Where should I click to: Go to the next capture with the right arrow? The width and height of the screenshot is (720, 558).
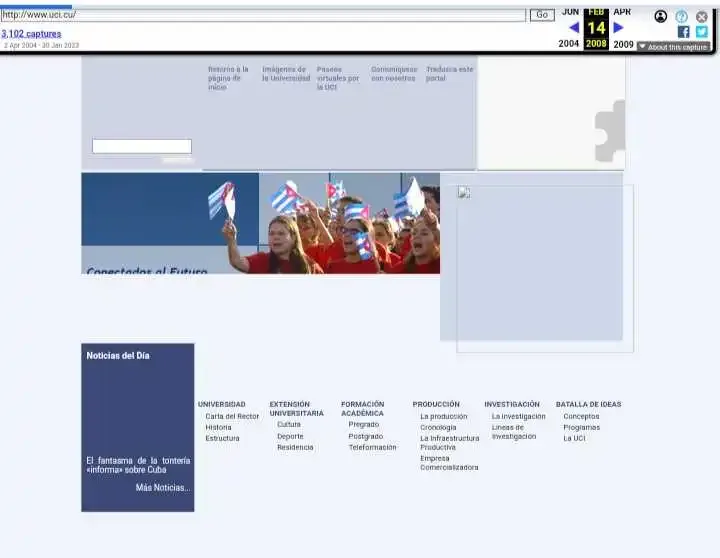[619, 28]
